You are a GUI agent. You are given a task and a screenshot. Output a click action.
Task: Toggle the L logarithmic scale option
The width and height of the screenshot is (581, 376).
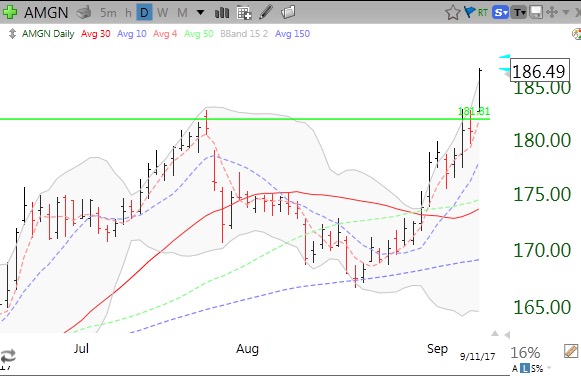pos(525,369)
